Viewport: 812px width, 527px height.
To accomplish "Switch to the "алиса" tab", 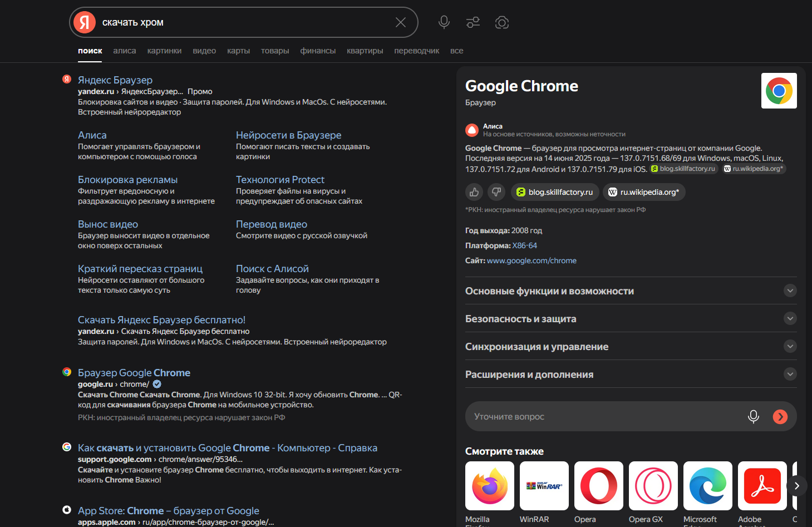I will pos(125,51).
